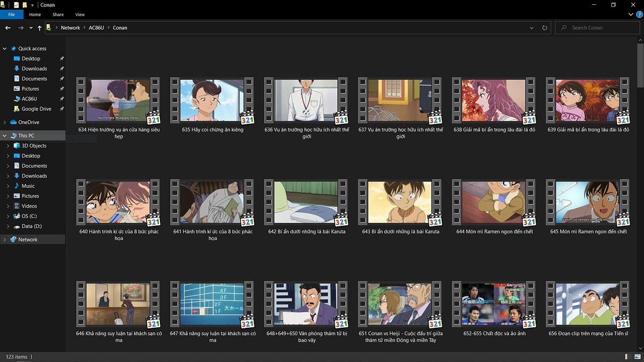Click Network in the address breadcrumb
644x362 pixels.
[x=70, y=28]
